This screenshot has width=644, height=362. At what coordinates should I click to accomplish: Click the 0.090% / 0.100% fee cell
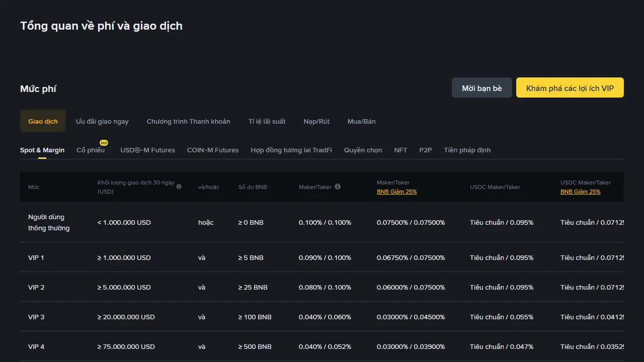pyautogui.click(x=325, y=257)
